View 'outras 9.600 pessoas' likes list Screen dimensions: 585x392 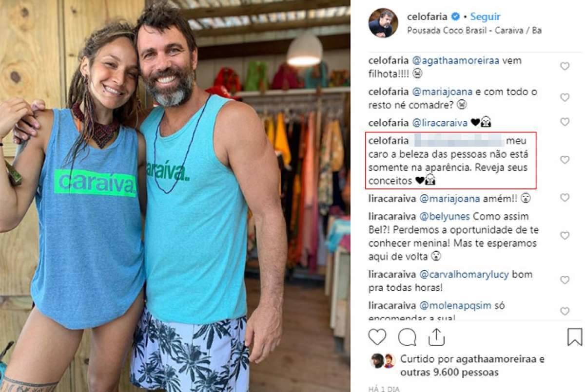pos(449,373)
